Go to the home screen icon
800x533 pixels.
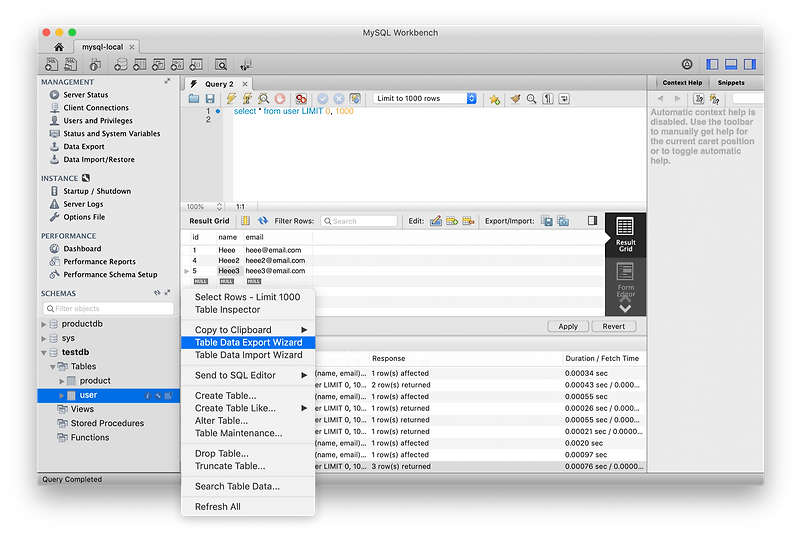tap(59, 47)
